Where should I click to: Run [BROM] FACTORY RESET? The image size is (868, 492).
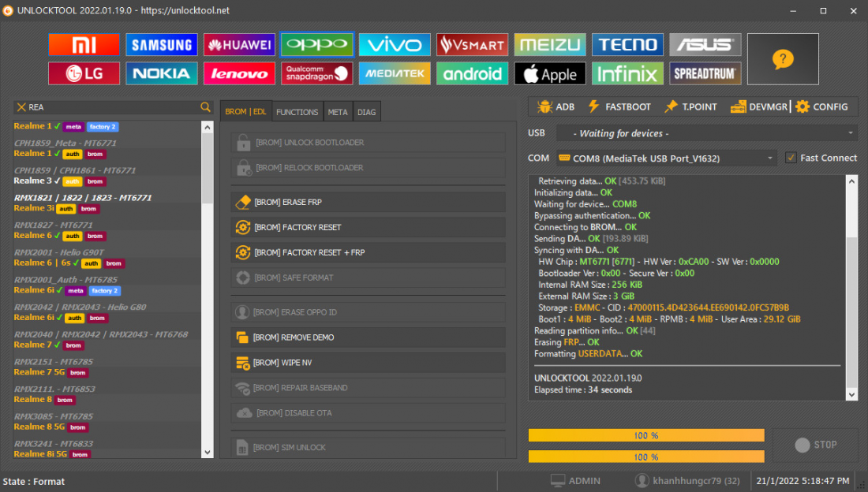pyautogui.click(x=369, y=227)
